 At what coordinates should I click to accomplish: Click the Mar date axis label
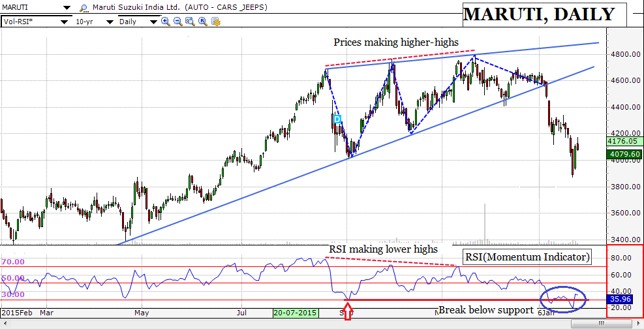tap(47, 313)
